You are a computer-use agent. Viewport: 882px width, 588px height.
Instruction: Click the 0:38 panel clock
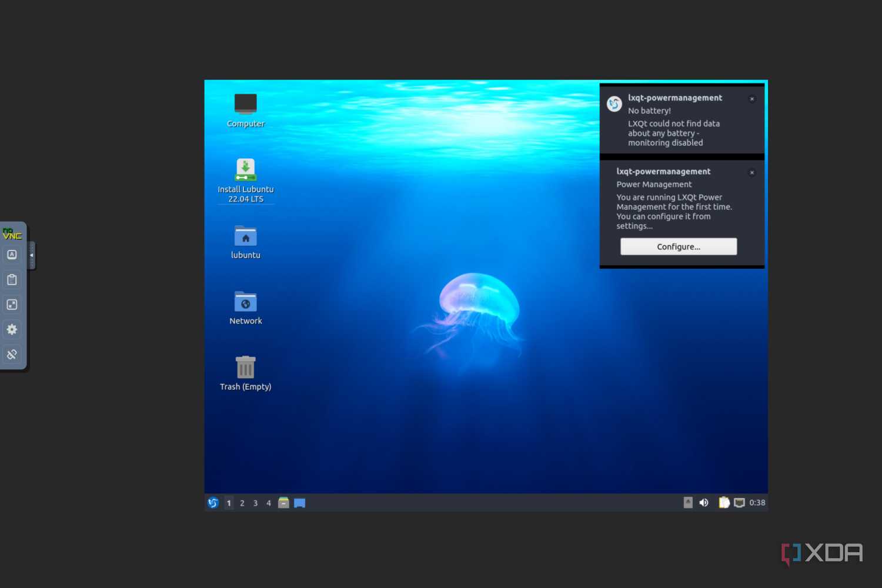(x=757, y=503)
